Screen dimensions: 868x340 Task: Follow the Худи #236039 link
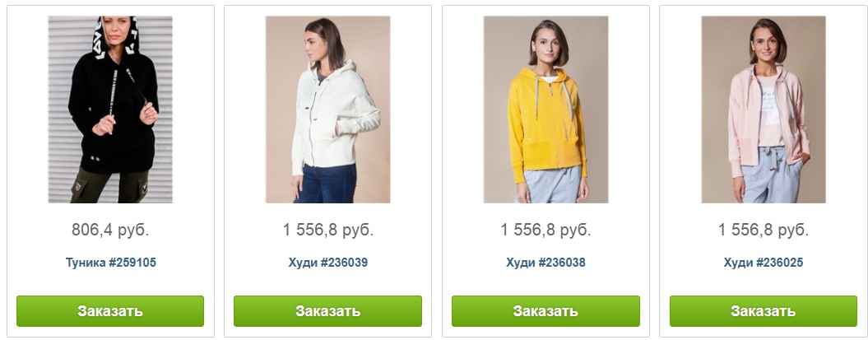(327, 263)
